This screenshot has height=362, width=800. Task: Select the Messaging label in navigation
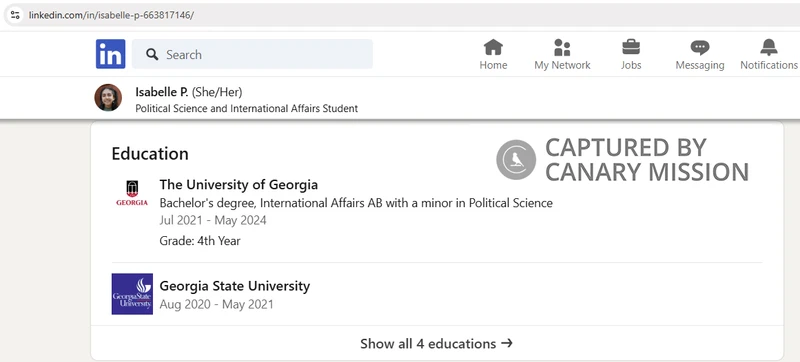coord(700,65)
